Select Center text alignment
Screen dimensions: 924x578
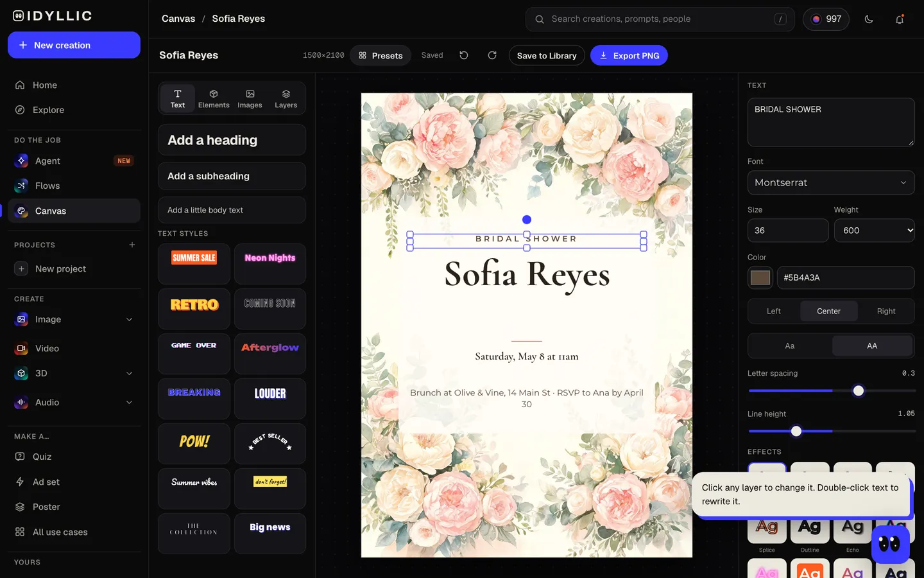(828, 311)
